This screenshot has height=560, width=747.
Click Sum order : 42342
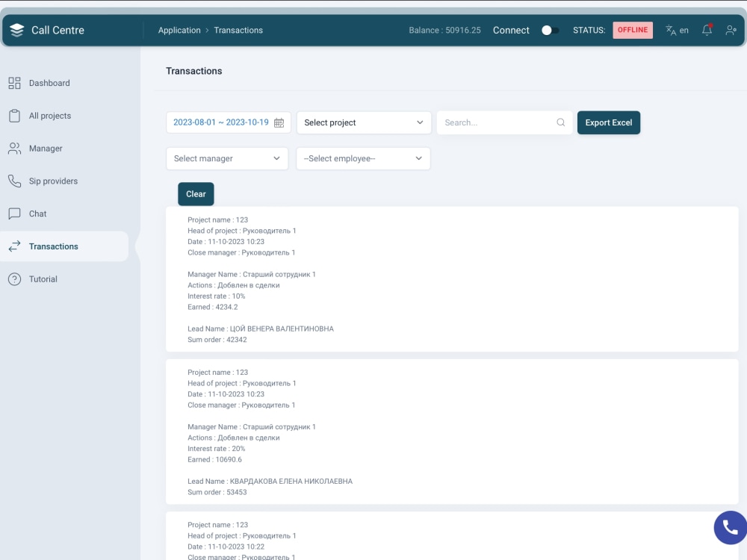[x=217, y=340]
